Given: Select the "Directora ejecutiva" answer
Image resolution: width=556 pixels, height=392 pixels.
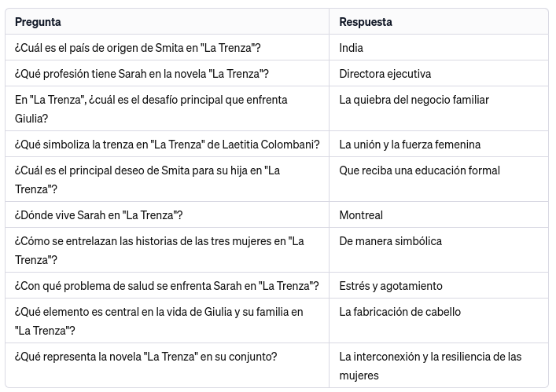Looking at the screenshot, I should [385, 74].
